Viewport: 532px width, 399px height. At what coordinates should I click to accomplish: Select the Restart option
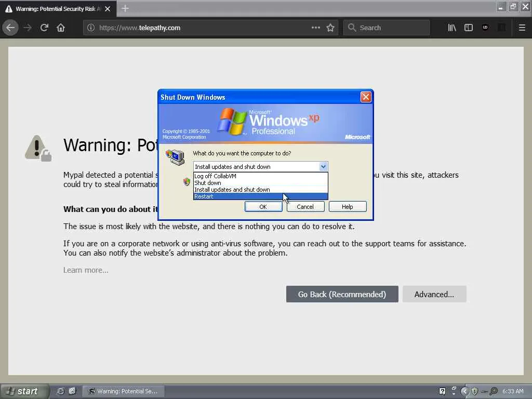pos(261,196)
